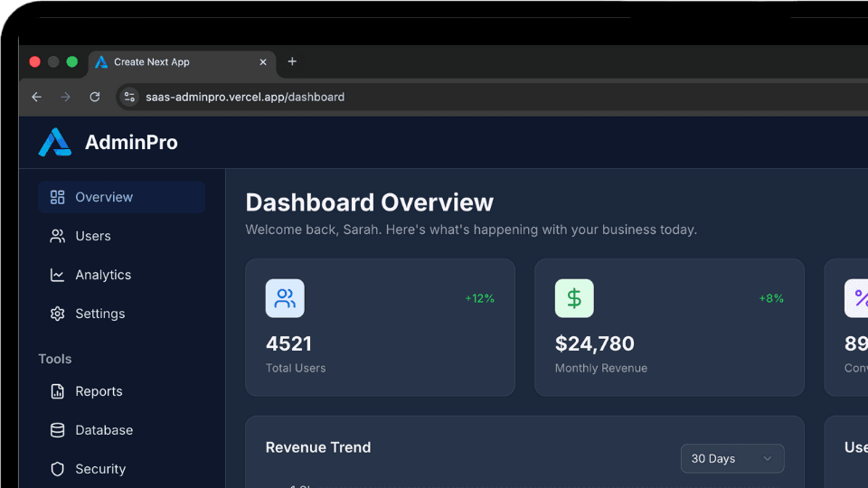The width and height of the screenshot is (868, 488).
Task: Expand the 30 Days dropdown chevron
Action: click(x=768, y=458)
